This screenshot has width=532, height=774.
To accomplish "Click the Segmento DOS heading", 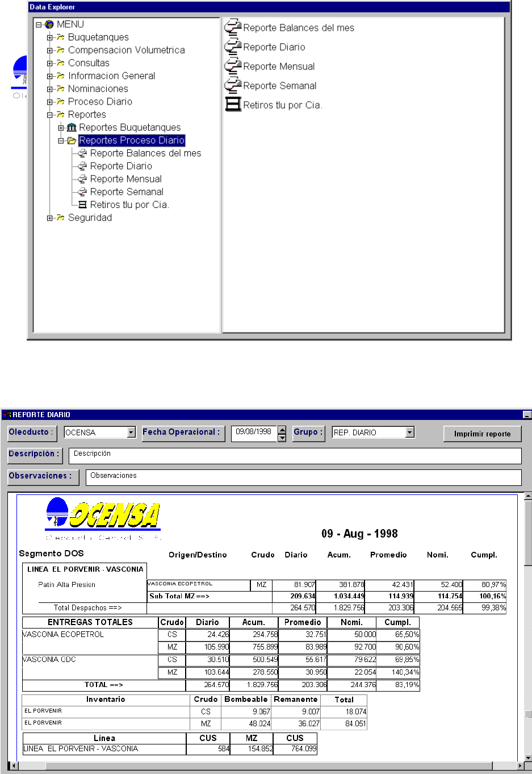I will 51,554.
